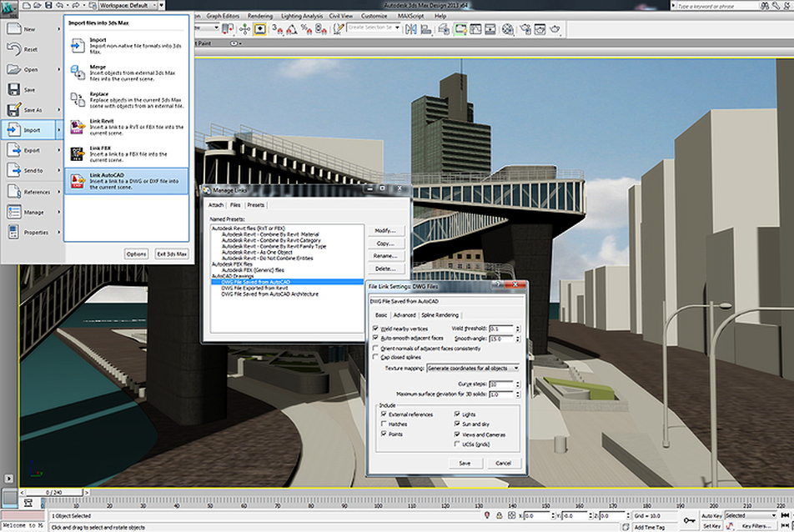Open the Material Editor icon

(507, 29)
